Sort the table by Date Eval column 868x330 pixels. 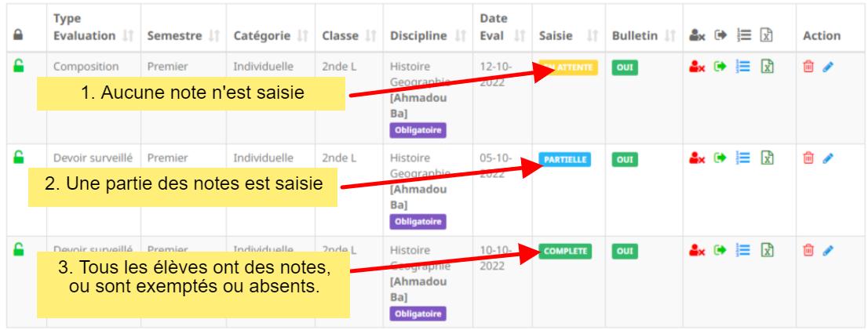(519, 36)
